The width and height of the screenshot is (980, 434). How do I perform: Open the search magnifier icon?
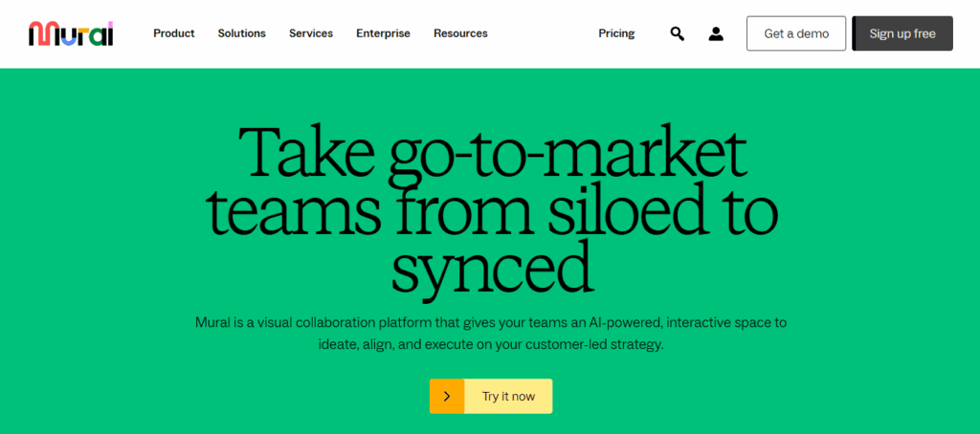(677, 33)
